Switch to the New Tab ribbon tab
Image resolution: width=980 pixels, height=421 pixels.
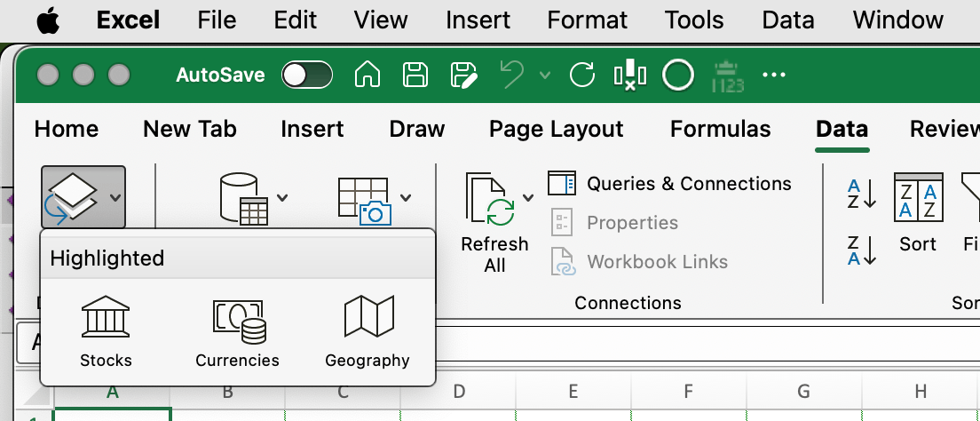pos(190,129)
